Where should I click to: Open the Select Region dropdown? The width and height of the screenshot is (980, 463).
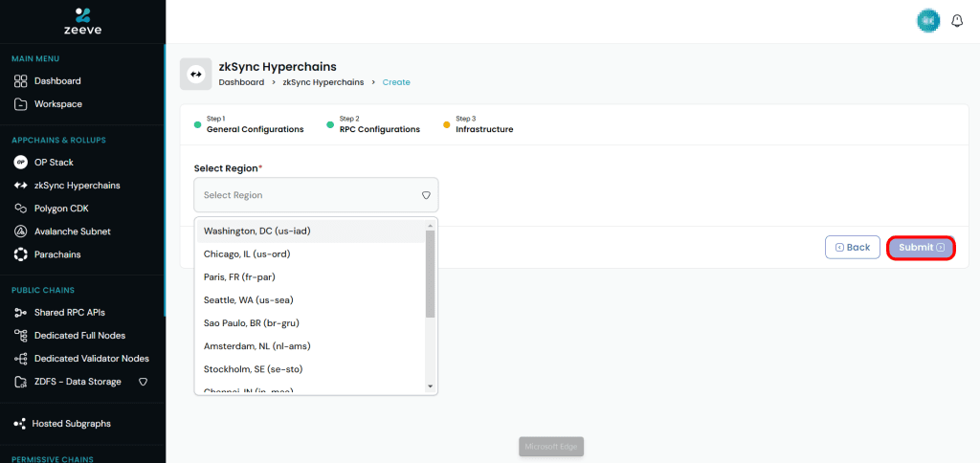[x=316, y=195]
